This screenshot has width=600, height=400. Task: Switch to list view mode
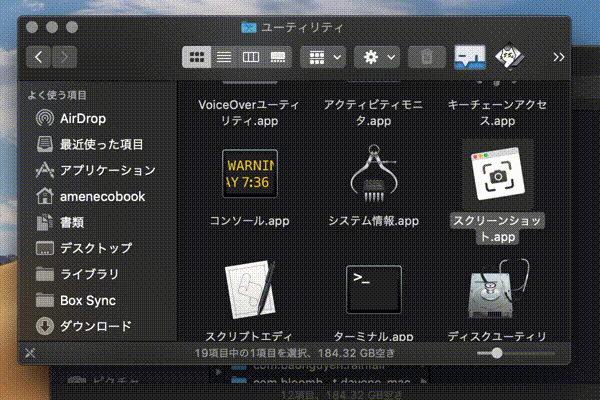tap(224, 57)
